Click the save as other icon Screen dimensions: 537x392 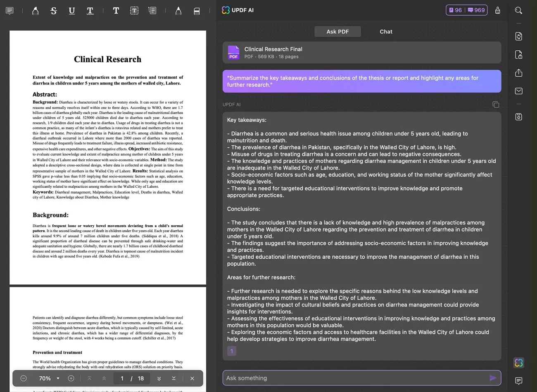coord(519,117)
